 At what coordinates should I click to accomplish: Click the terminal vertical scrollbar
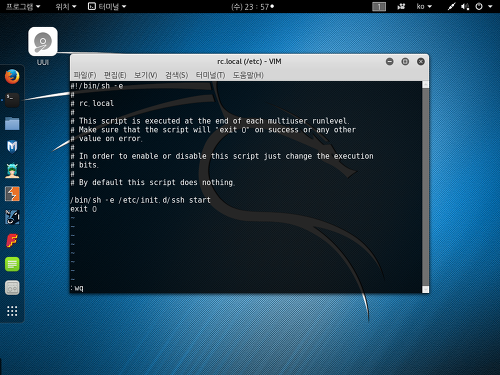coord(425,187)
